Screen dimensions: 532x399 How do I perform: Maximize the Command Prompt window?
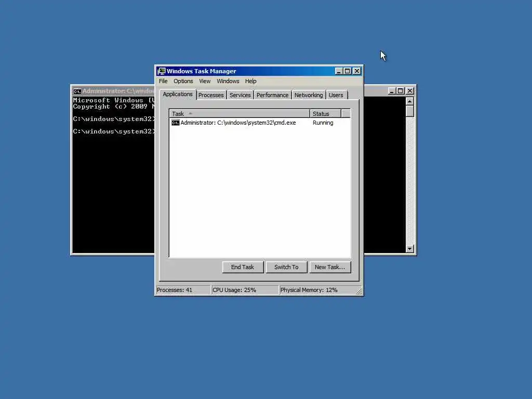(x=401, y=91)
